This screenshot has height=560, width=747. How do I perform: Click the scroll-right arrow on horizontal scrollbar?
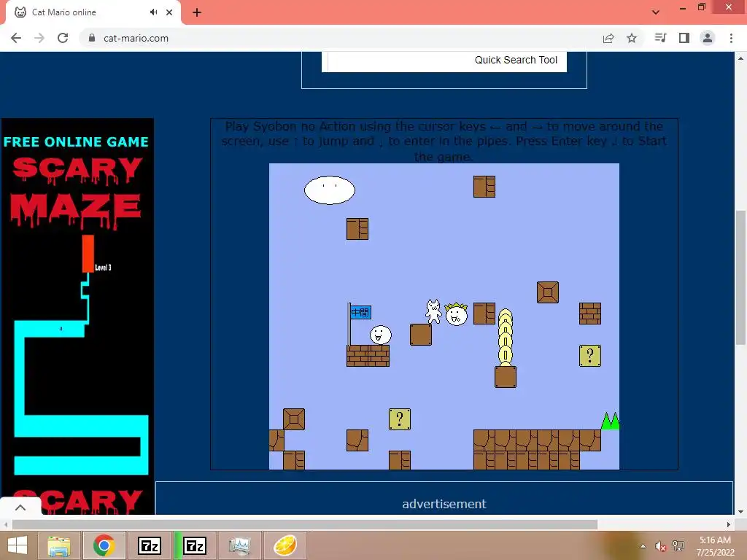(729, 524)
